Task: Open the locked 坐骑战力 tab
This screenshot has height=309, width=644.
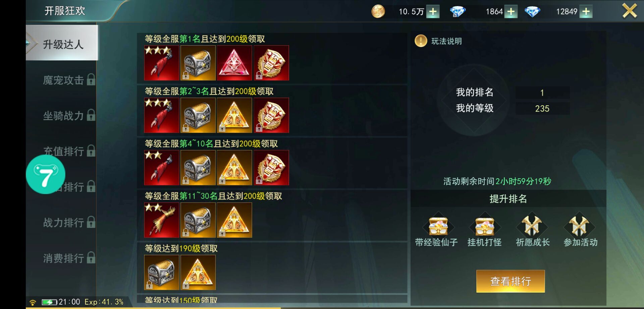Action: point(69,116)
